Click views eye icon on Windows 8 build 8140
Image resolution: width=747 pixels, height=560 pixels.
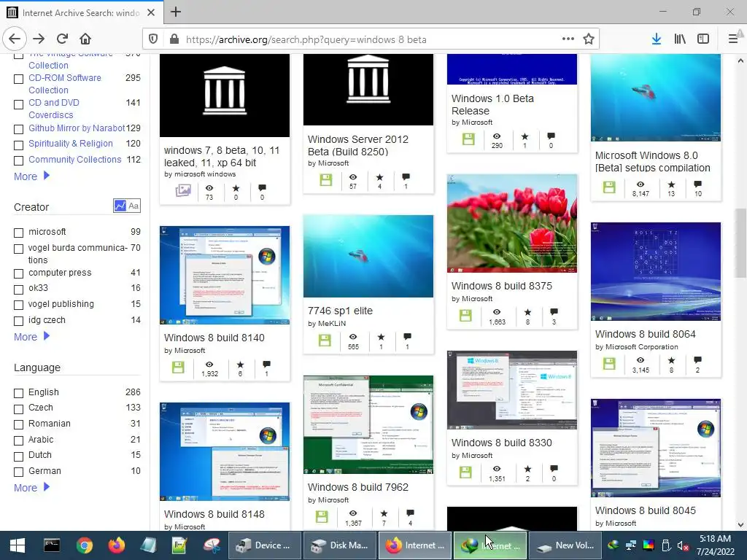click(209, 365)
